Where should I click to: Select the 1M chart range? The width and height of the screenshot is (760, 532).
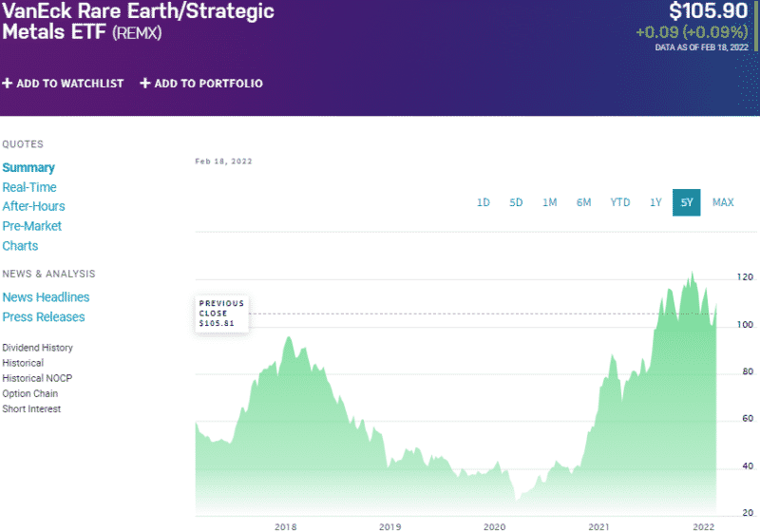550,202
